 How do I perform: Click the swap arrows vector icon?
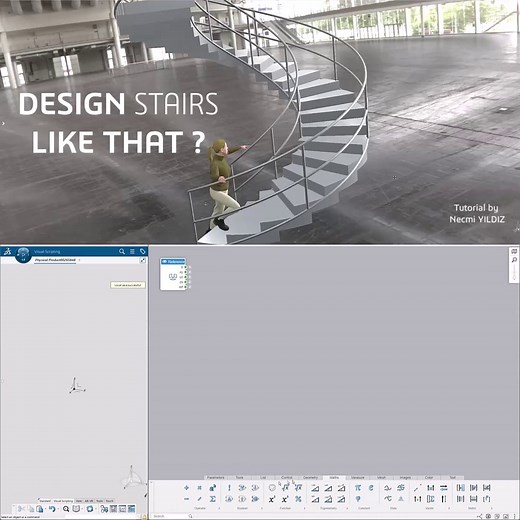(x=444, y=488)
